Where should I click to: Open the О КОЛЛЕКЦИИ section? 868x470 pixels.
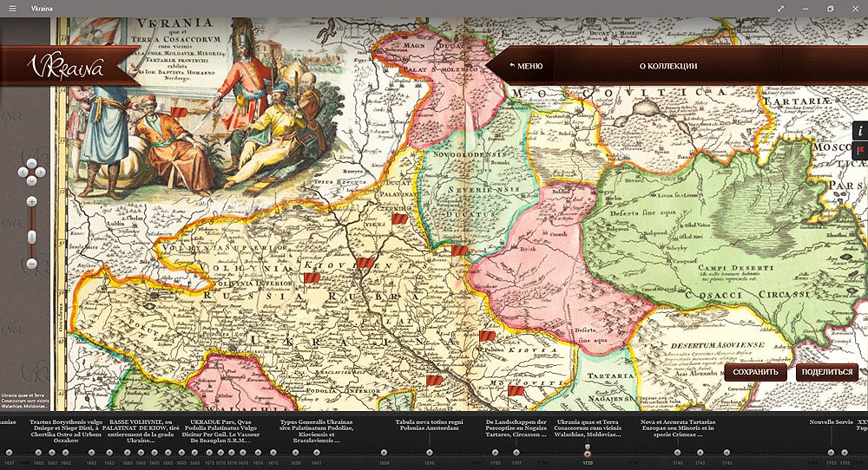pos(668,66)
